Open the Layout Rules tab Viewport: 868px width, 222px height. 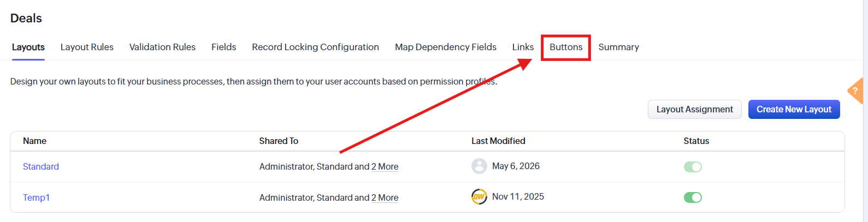tap(87, 47)
